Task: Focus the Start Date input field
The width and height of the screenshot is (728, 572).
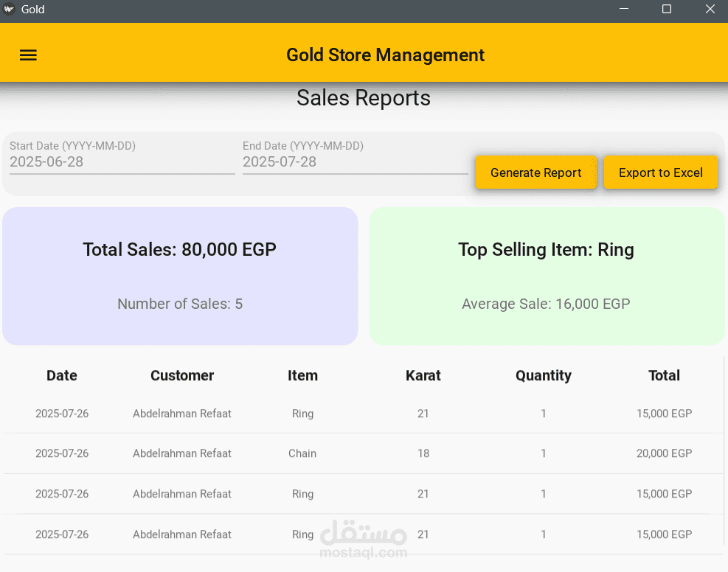Action: (x=122, y=158)
